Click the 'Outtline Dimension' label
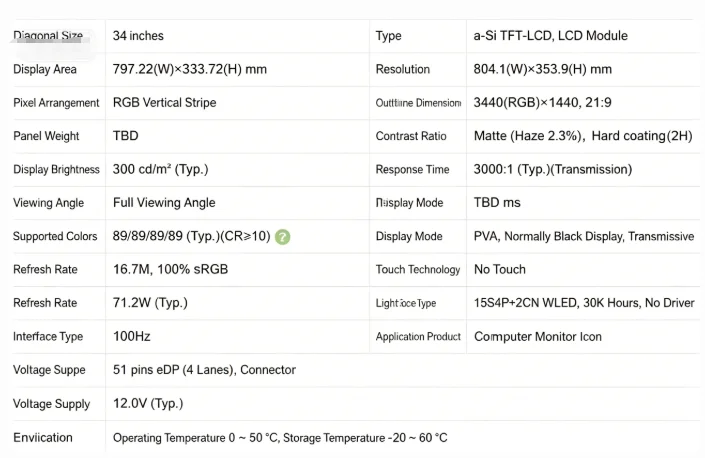 pyautogui.click(x=419, y=103)
